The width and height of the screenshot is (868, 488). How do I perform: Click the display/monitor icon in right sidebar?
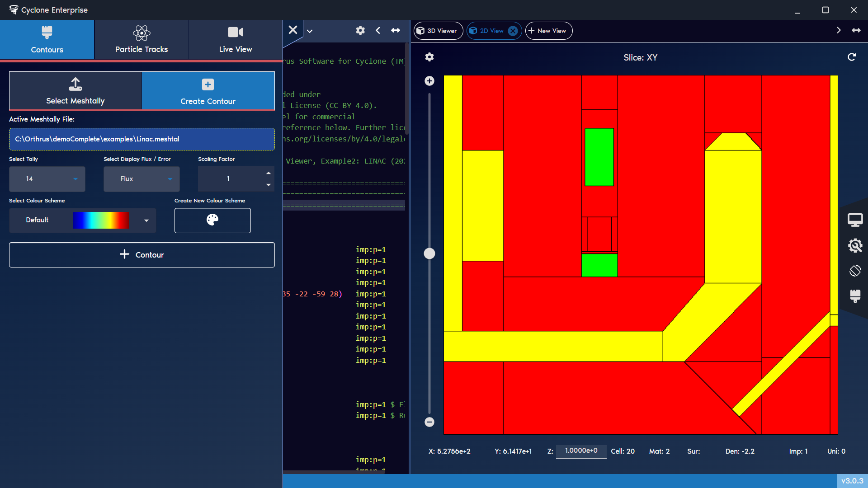[856, 220]
